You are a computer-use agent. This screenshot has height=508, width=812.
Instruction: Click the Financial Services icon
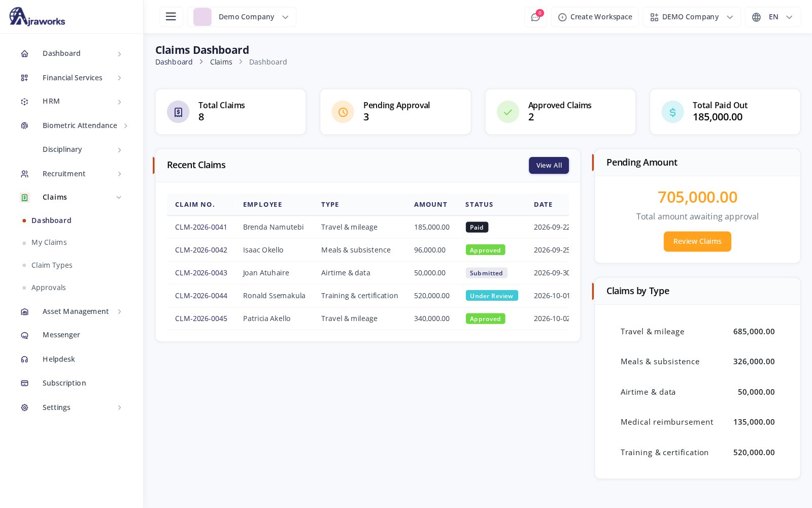(24, 78)
